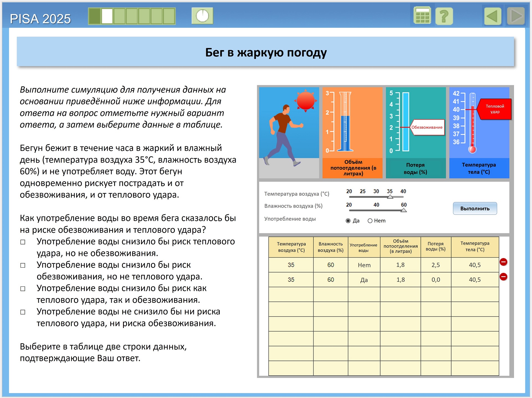Select 'Да' radio for water consumption
The width and height of the screenshot is (532, 398).
pos(348,221)
